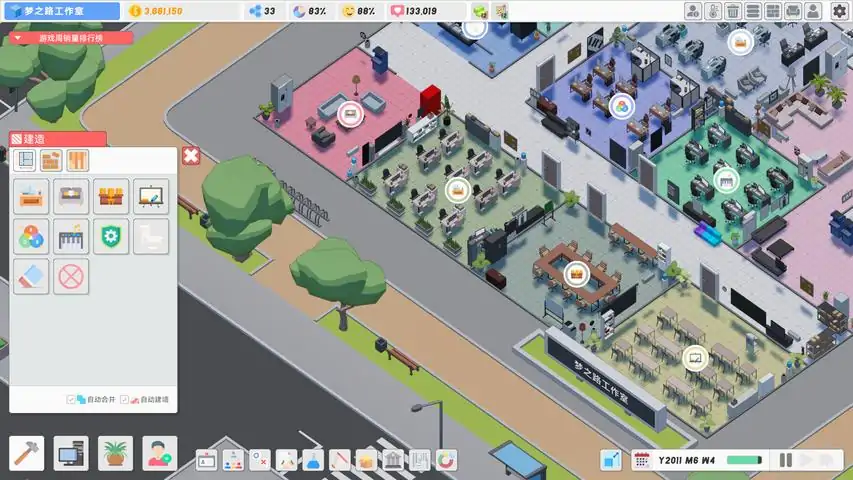Screen dimensions: 853x480
Task: Pick the green shield gear room type
Action: coord(111,237)
